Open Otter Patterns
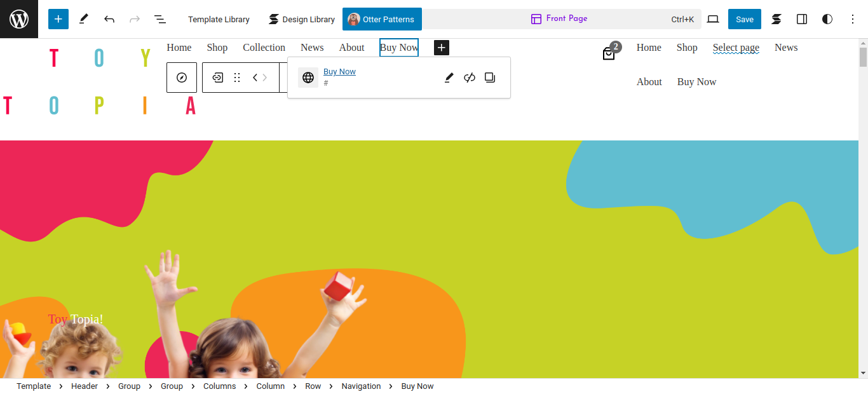The image size is (868, 394). pyautogui.click(x=382, y=19)
